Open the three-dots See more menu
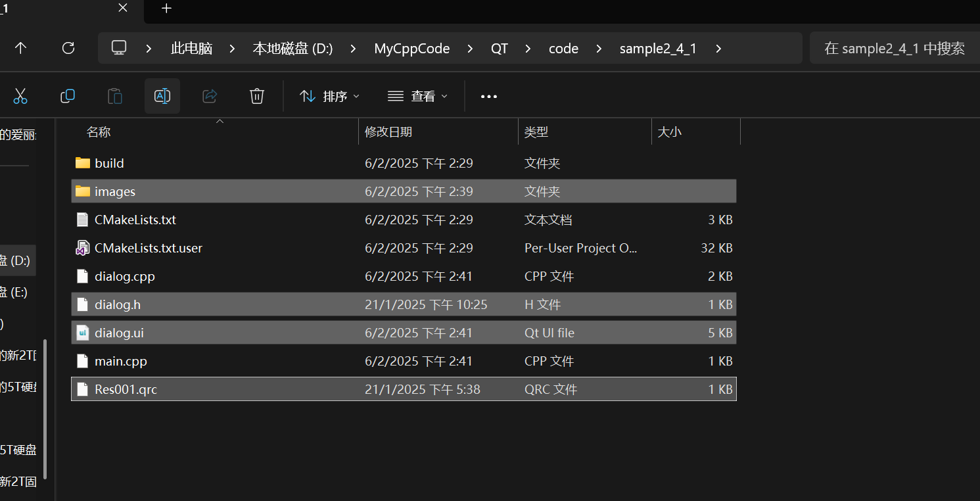Viewport: 980px width, 501px height. coord(489,96)
